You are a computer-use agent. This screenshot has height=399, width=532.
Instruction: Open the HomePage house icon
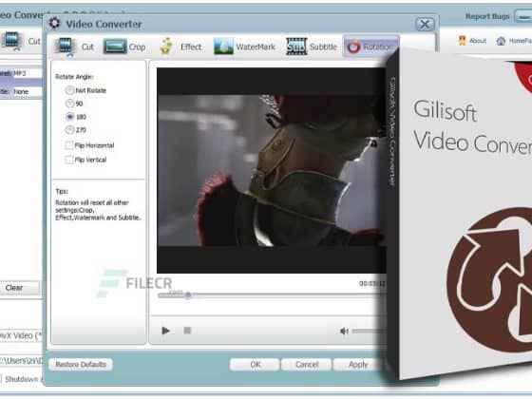point(501,41)
